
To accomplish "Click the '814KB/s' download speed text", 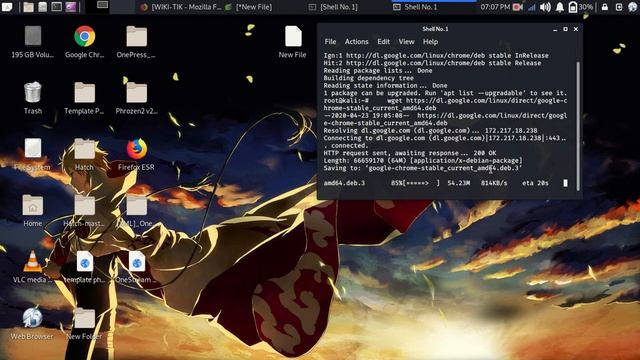I will click(494, 183).
